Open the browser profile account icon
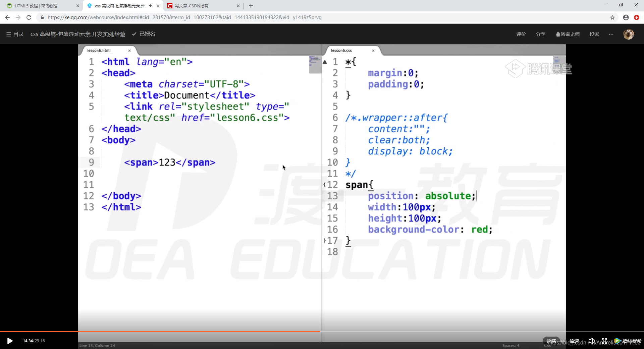 click(626, 17)
